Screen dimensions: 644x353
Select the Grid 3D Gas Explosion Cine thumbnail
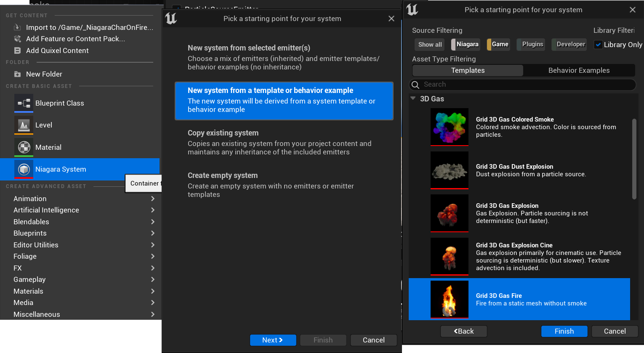coord(450,257)
